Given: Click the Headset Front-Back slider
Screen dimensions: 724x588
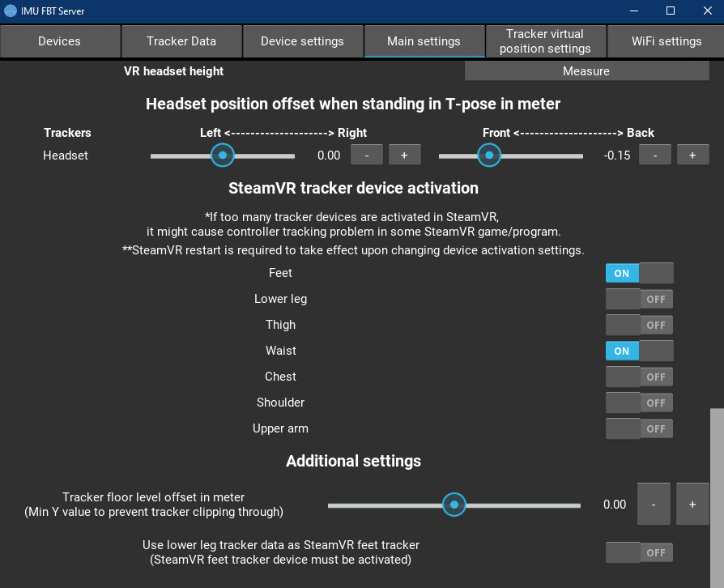Looking at the screenshot, I should click(511, 156).
